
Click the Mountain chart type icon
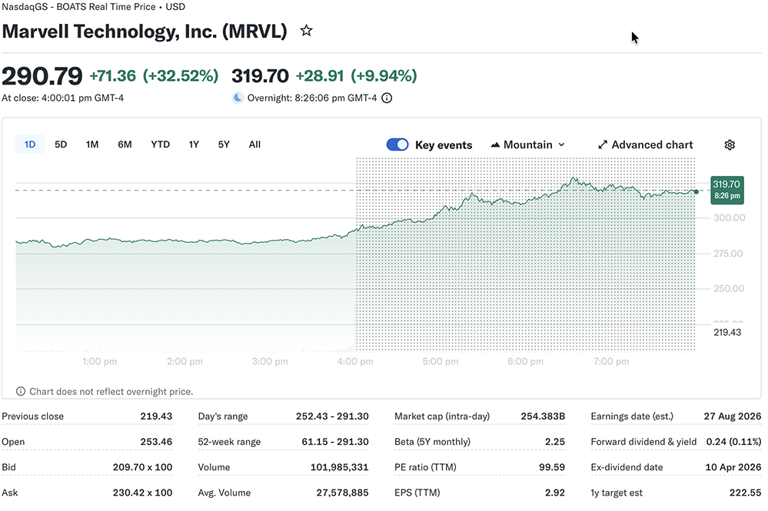pos(495,145)
